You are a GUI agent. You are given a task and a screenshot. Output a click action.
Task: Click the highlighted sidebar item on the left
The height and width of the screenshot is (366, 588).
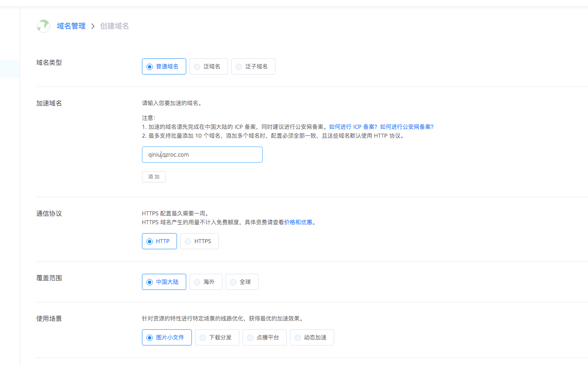point(10,68)
